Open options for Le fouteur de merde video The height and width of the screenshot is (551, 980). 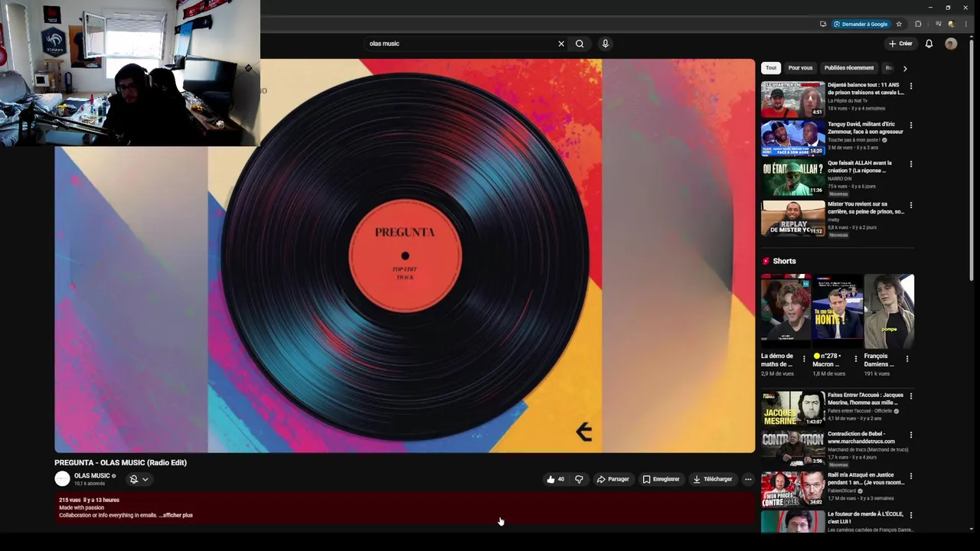pos(911,515)
